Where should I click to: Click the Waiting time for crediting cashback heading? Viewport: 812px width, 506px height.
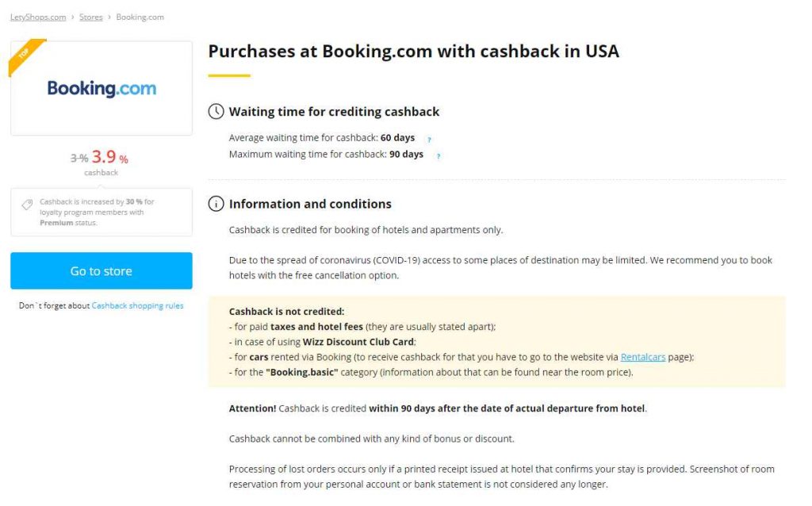pyautogui.click(x=334, y=112)
